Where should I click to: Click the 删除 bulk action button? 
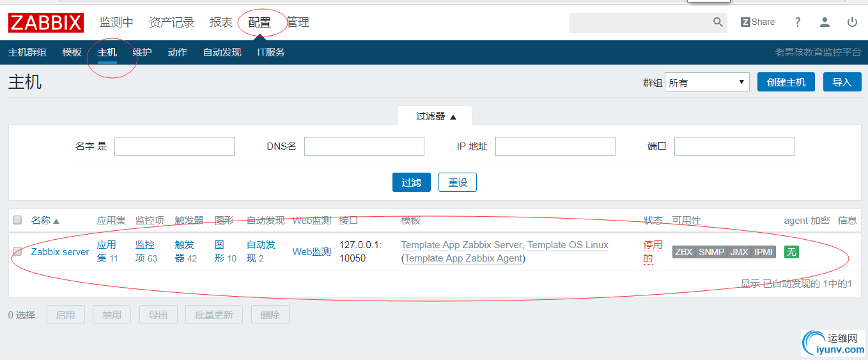pyautogui.click(x=270, y=315)
